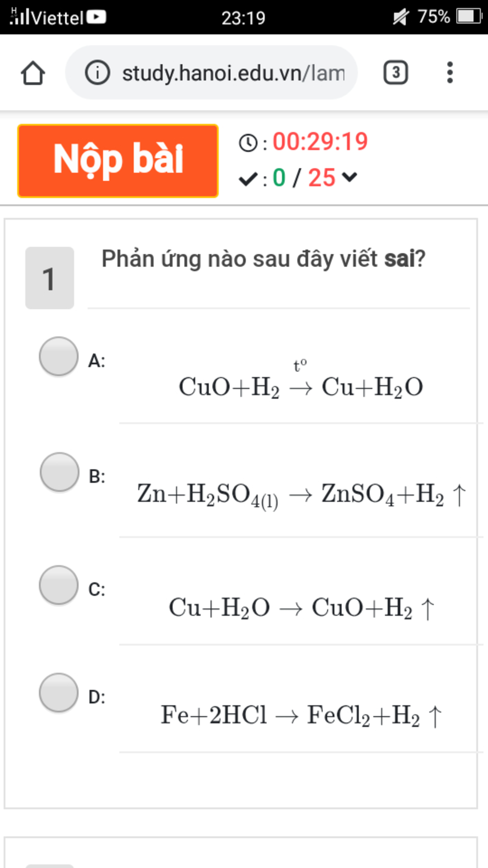Viewport: 488px width, 868px height.
Task: Tap the checkmark answered-count icon
Action: coord(248,179)
